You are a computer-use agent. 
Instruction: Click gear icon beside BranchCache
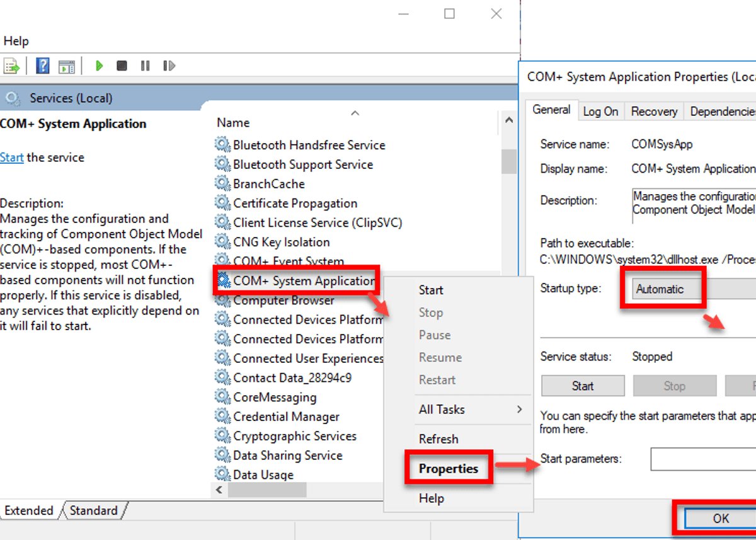(x=223, y=184)
